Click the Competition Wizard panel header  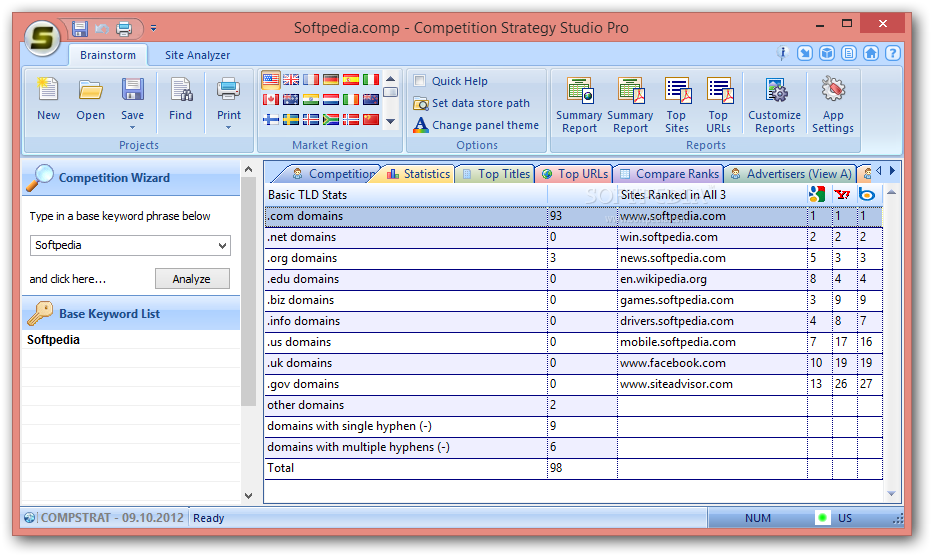[x=131, y=177]
